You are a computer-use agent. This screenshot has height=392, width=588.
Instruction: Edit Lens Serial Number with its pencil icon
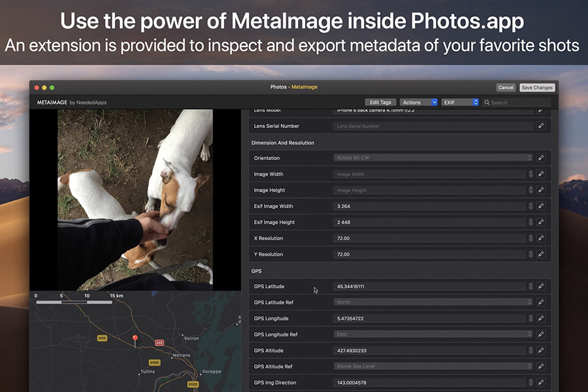[541, 126]
